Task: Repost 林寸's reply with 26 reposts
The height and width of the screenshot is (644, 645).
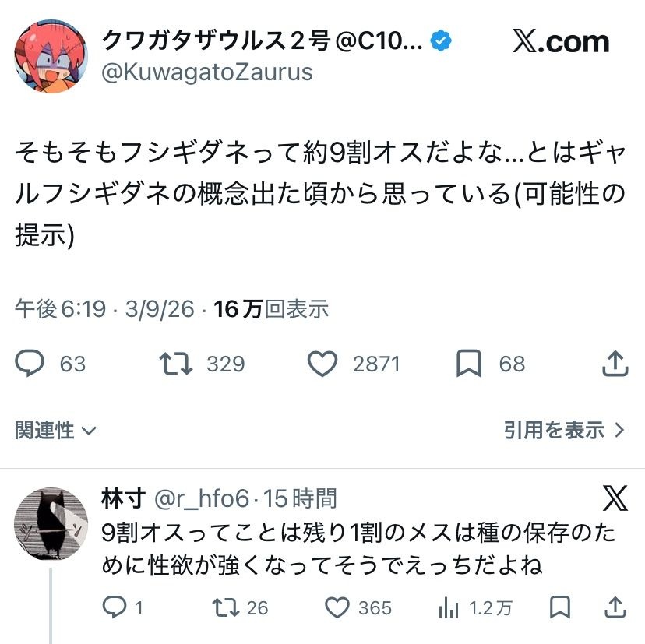Action: point(227,607)
